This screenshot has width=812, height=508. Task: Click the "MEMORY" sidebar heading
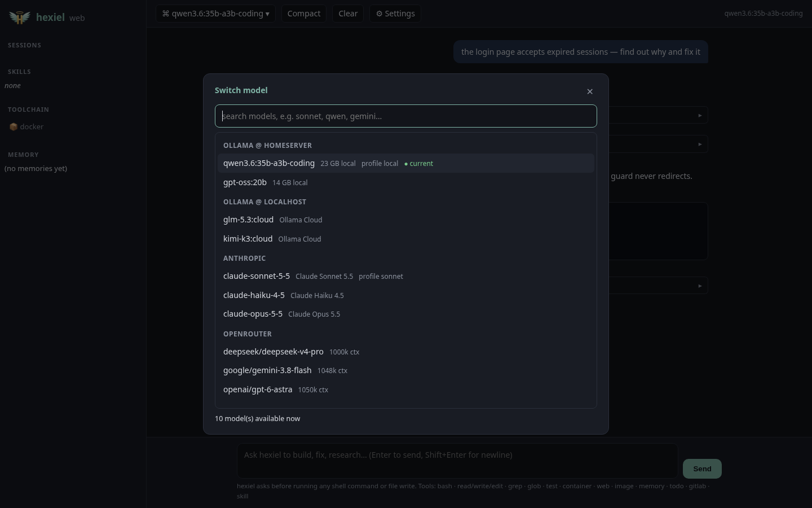point(23,155)
